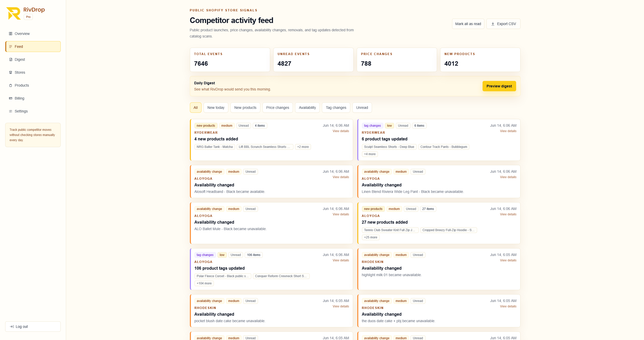Click the RivDrop logo icon
The height and width of the screenshot is (340, 644).
13,13
